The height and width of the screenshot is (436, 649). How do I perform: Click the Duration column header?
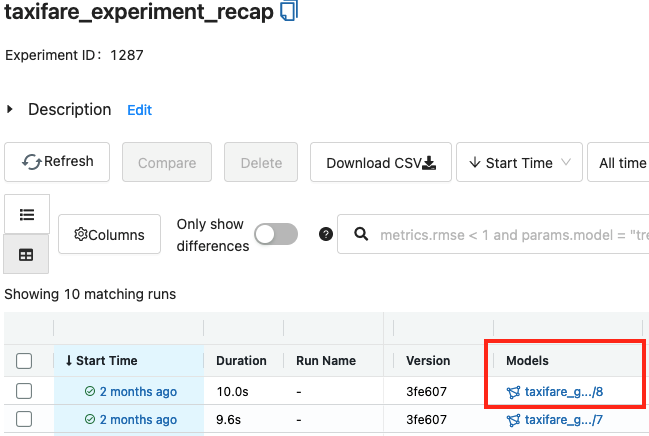click(x=241, y=361)
